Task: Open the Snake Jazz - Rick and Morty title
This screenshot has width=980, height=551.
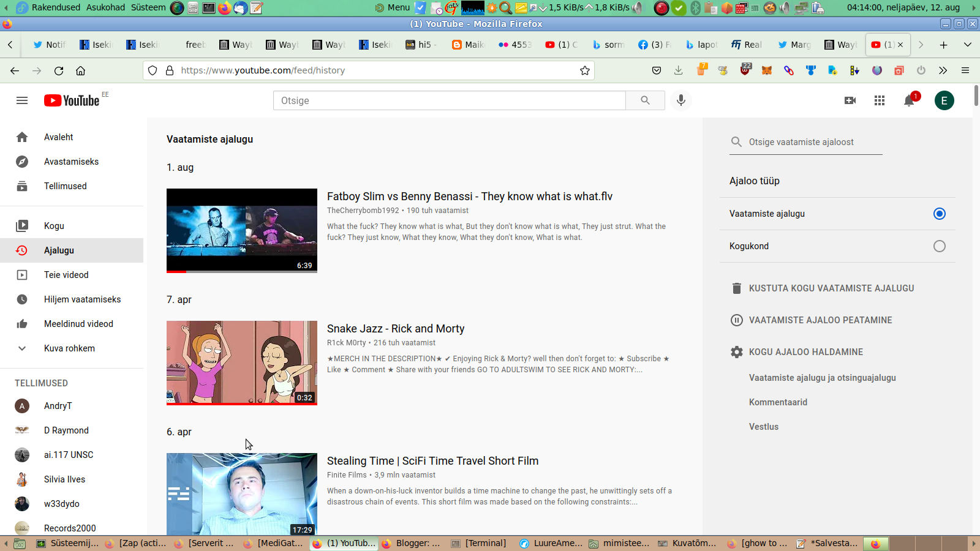Action: pyautogui.click(x=396, y=329)
